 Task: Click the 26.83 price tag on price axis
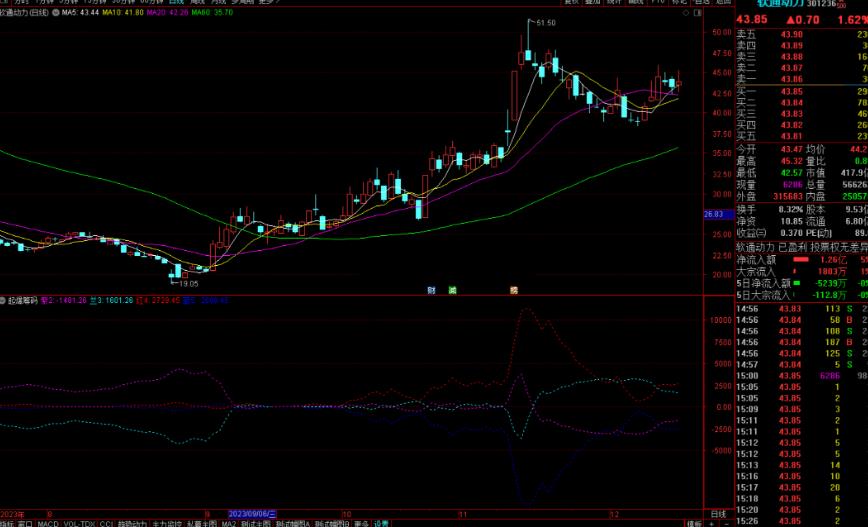[717, 214]
